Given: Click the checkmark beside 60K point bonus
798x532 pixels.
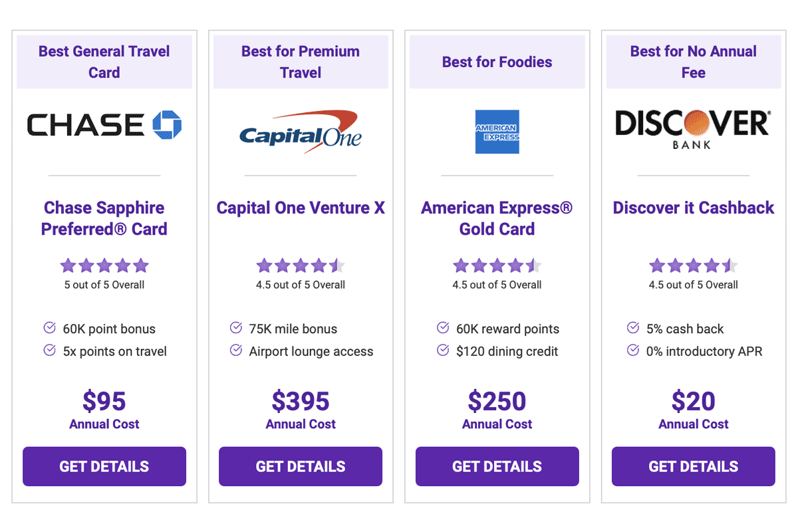Looking at the screenshot, I should coord(49,328).
